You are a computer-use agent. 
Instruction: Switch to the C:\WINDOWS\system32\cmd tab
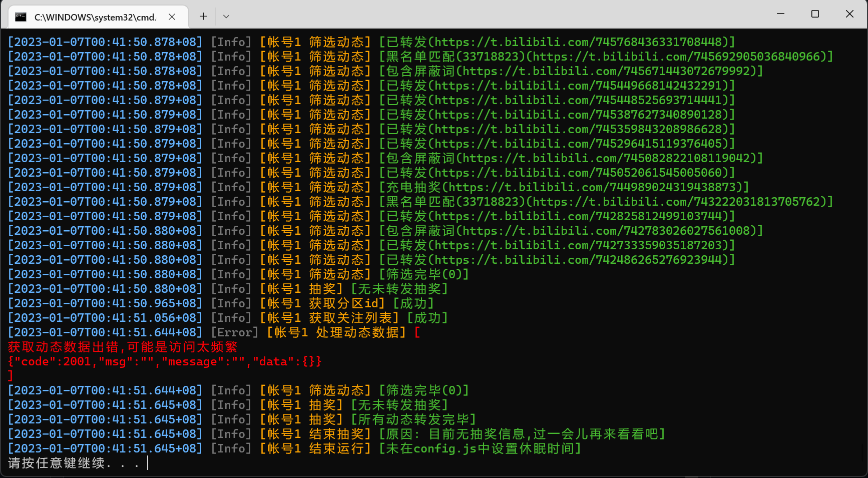coord(95,16)
